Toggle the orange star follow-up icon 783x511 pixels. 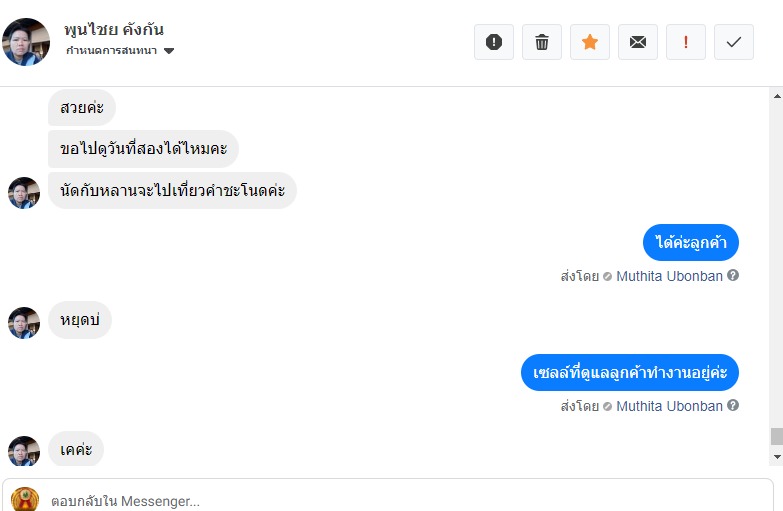pos(590,42)
